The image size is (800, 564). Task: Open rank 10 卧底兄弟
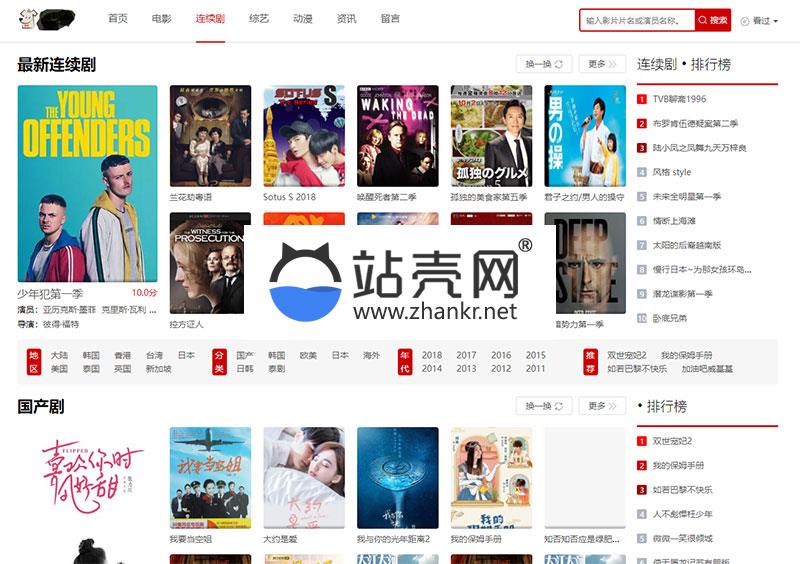(669, 318)
